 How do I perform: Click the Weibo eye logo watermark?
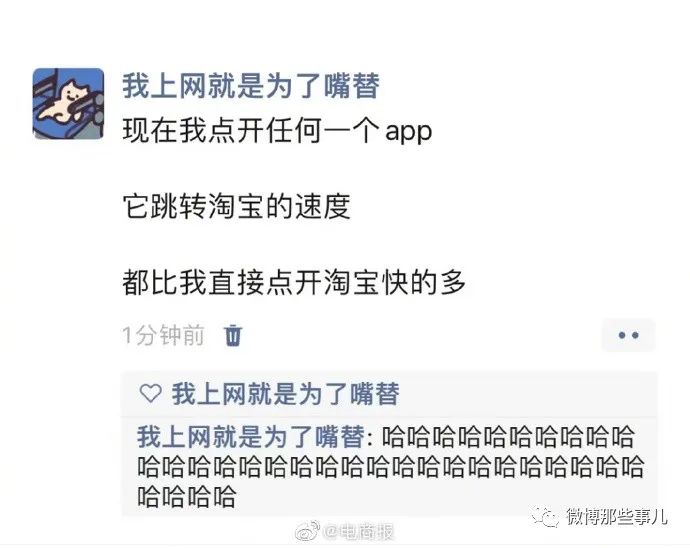[308, 531]
